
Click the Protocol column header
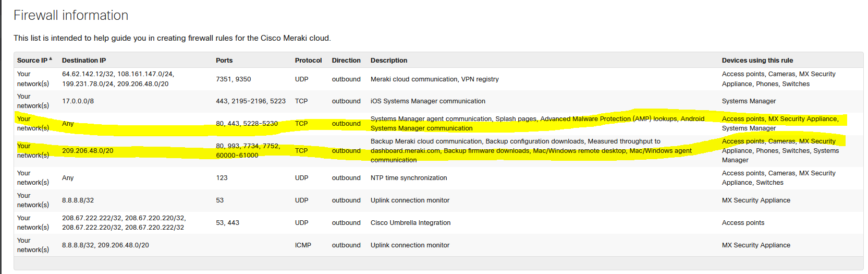point(308,61)
